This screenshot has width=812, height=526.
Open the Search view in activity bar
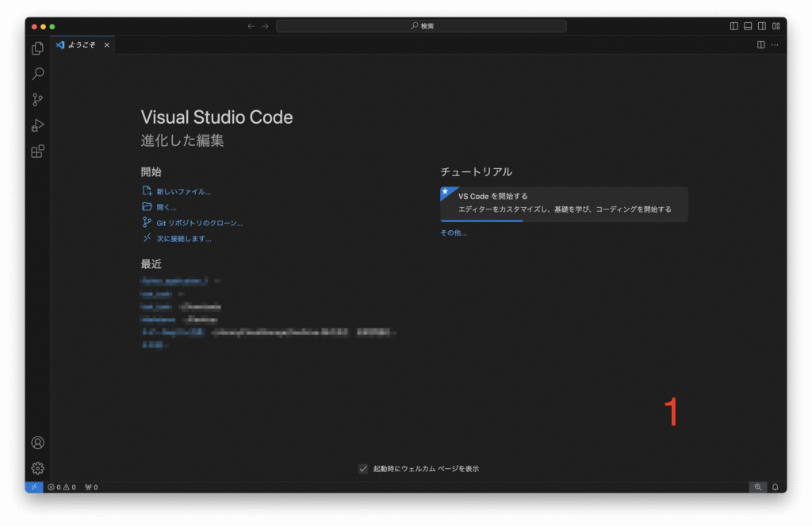click(x=37, y=74)
